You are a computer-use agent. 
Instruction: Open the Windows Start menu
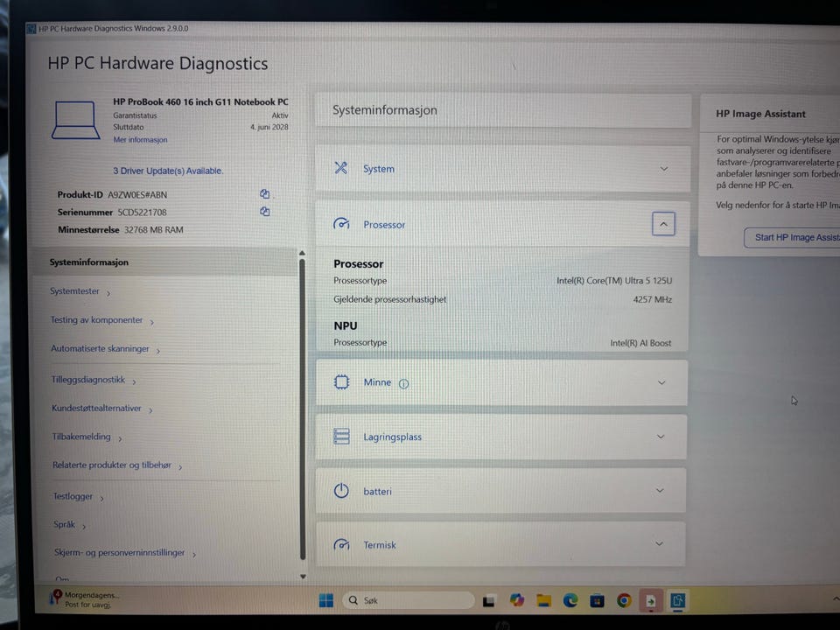tap(325, 600)
